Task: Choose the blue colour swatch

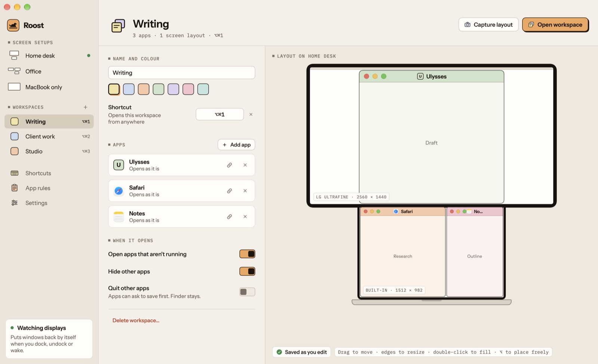Action: pyautogui.click(x=129, y=89)
